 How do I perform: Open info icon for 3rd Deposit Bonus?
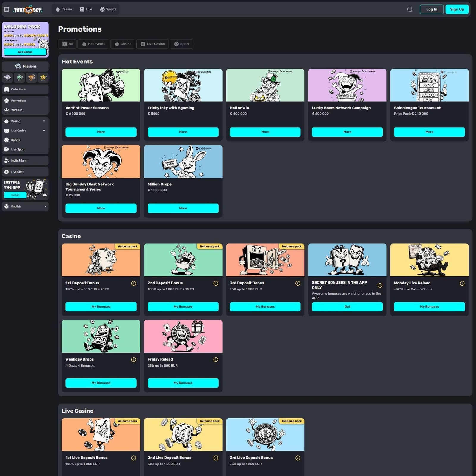[298, 283]
